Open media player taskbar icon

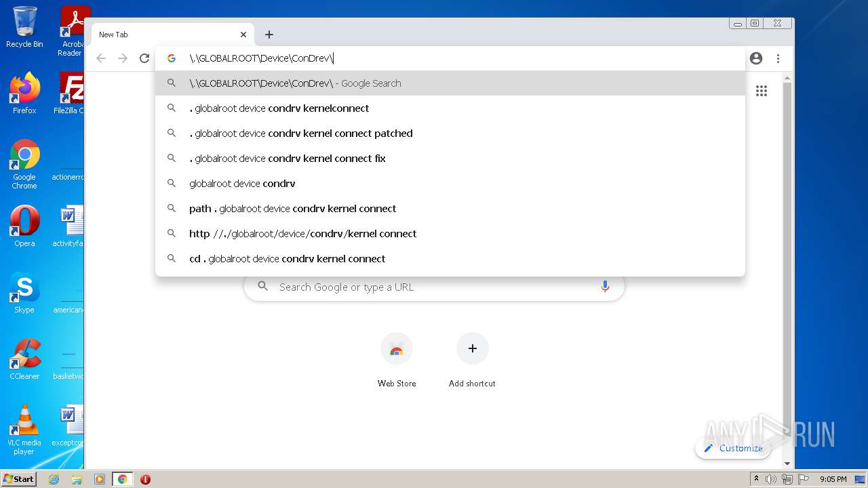click(100, 479)
